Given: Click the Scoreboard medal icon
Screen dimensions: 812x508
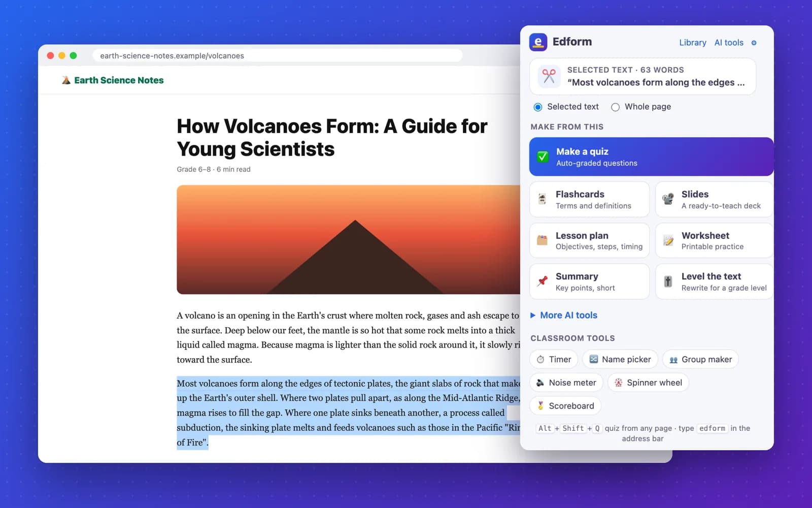Looking at the screenshot, I should [540, 406].
